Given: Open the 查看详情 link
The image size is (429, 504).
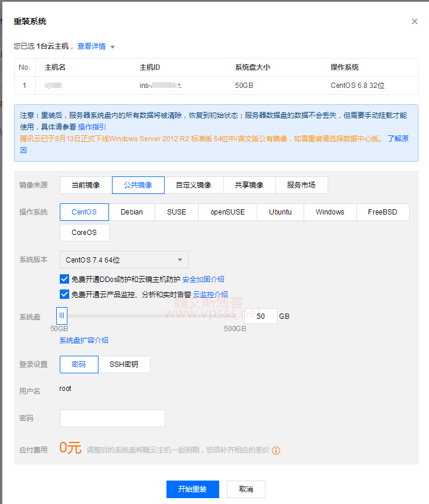Looking at the screenshot, I should pyautogui.click(x=91, y=46).
